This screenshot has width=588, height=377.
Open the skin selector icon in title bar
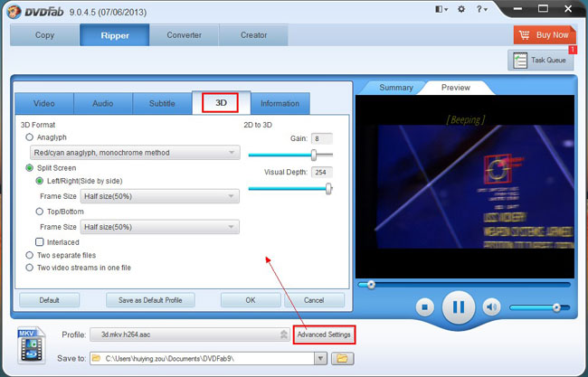[441, 9]
